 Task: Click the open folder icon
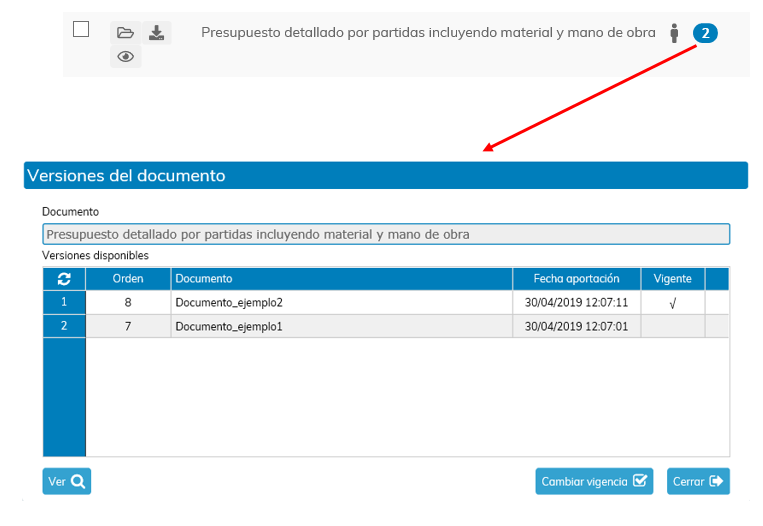tap(125, 33)
